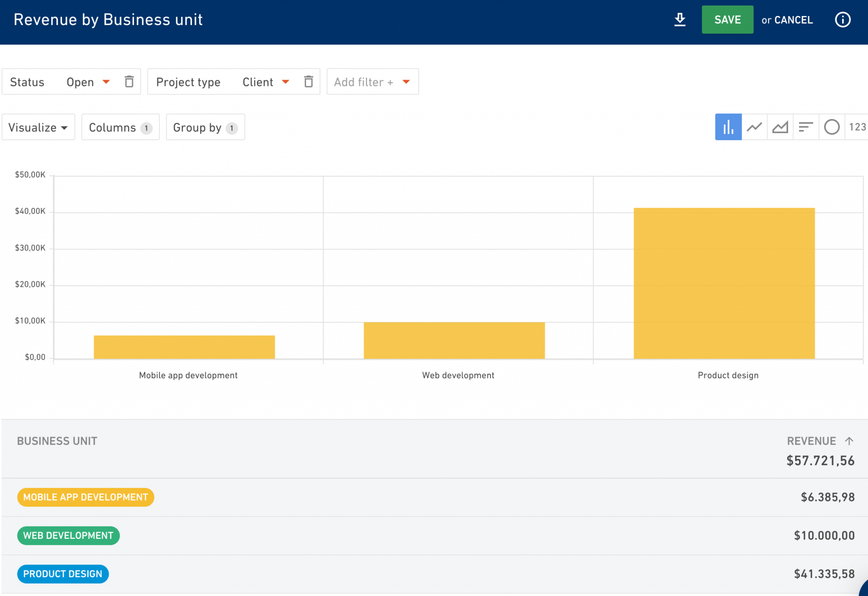The image size is (868, 596).
Task: Click the $20,00K axis label
Action: point(30,284)
